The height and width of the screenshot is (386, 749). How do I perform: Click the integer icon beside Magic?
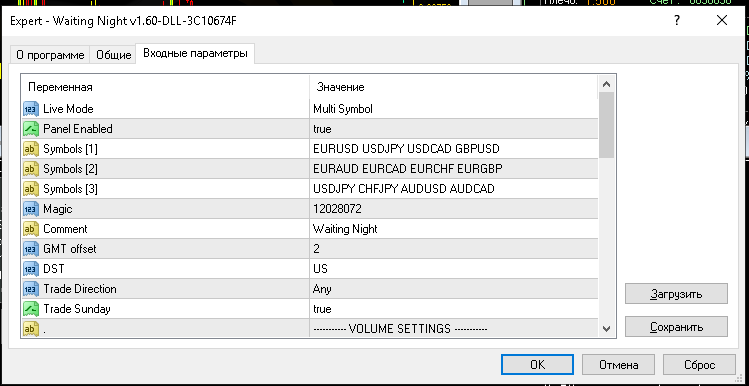(31, 209)
